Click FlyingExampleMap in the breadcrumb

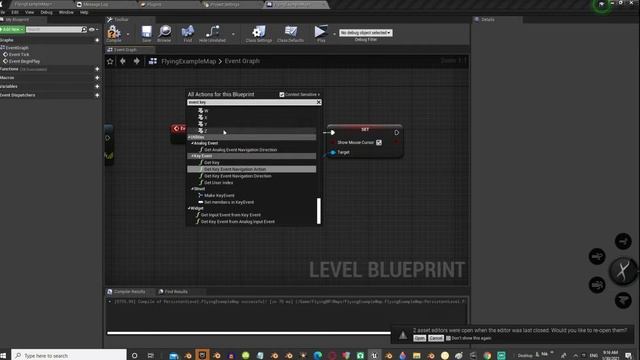pos(189,61)
